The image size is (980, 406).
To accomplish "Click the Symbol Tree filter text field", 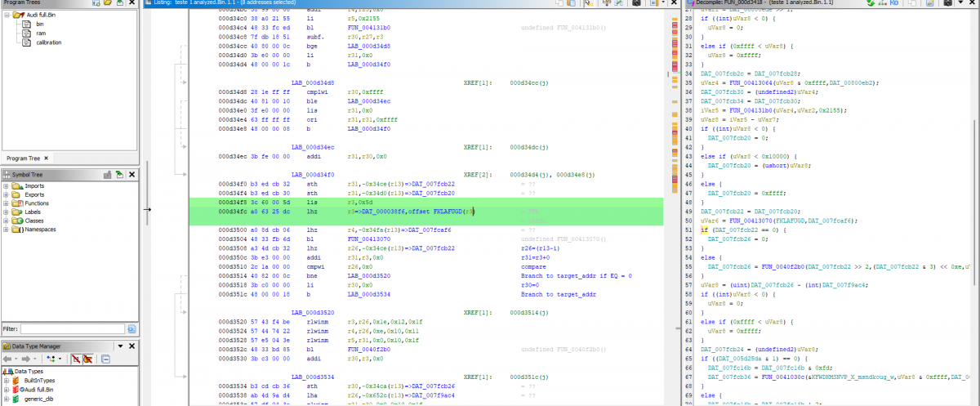I will [x=71, y=328].
